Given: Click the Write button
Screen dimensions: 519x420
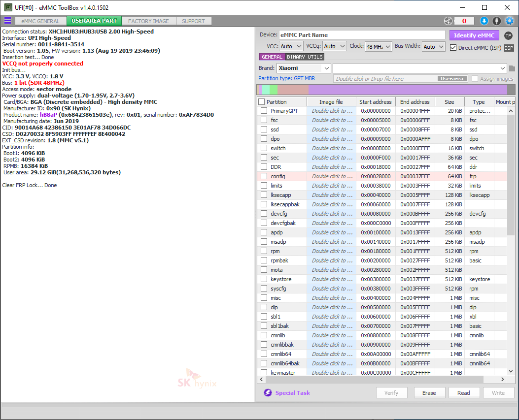Looking at the screenshot, I should (498, 393).
